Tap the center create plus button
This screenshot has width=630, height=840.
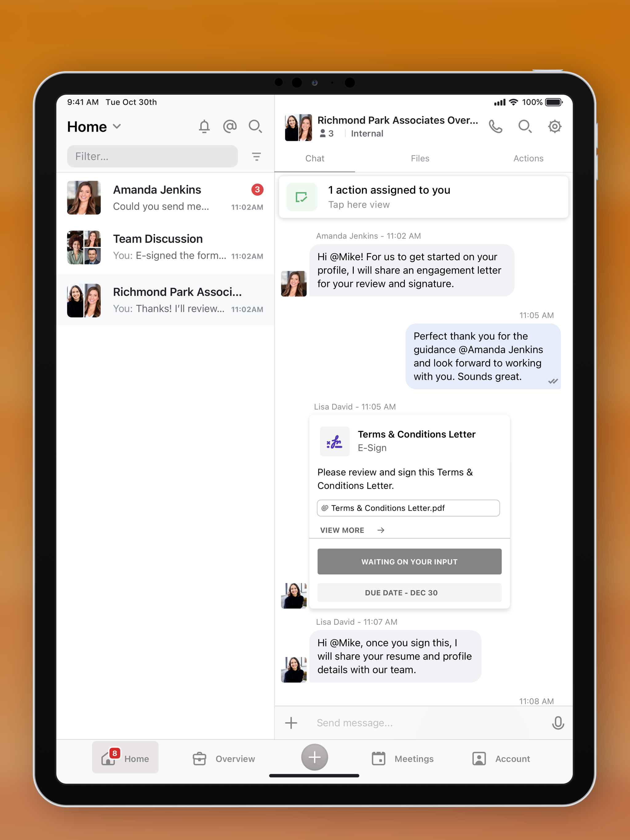coord(314,757)
